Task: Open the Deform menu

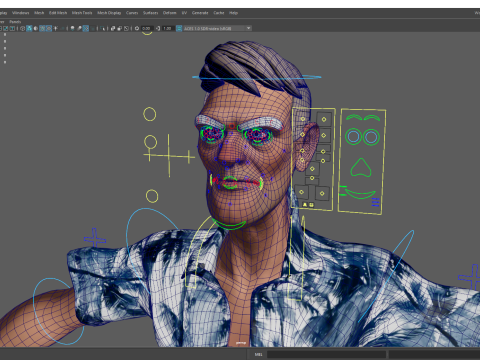Action: (x=169, y=13)
